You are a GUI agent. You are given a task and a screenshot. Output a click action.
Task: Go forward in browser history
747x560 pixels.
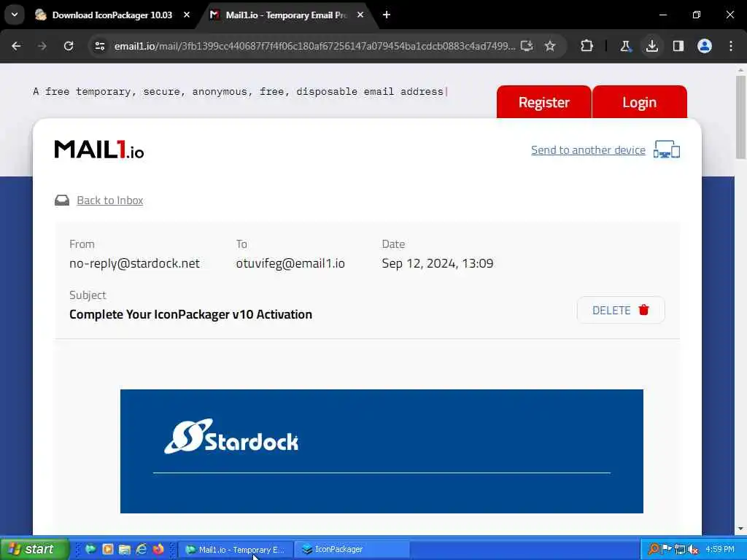pos(42,46)
